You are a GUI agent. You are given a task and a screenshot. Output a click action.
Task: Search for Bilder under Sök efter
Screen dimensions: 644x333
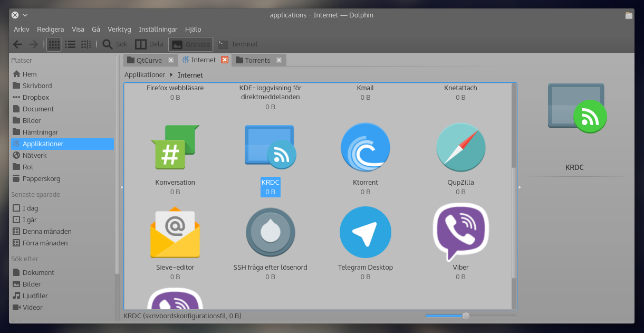62,284
